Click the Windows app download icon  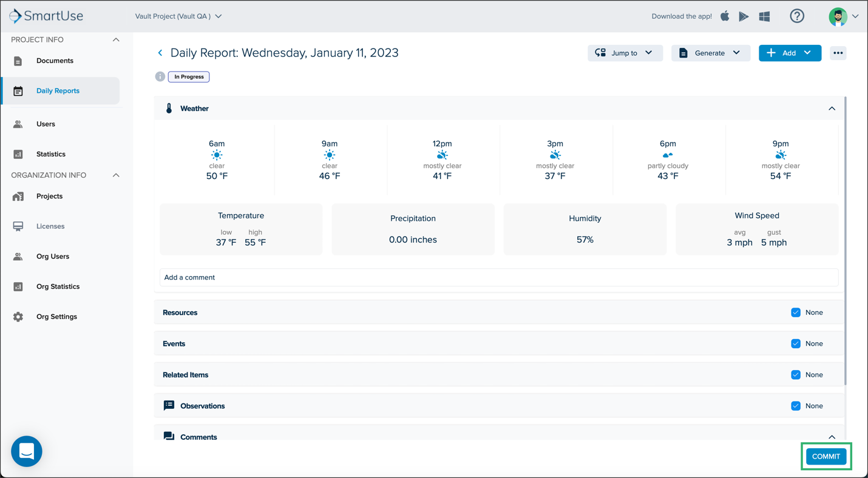point(765,16)
